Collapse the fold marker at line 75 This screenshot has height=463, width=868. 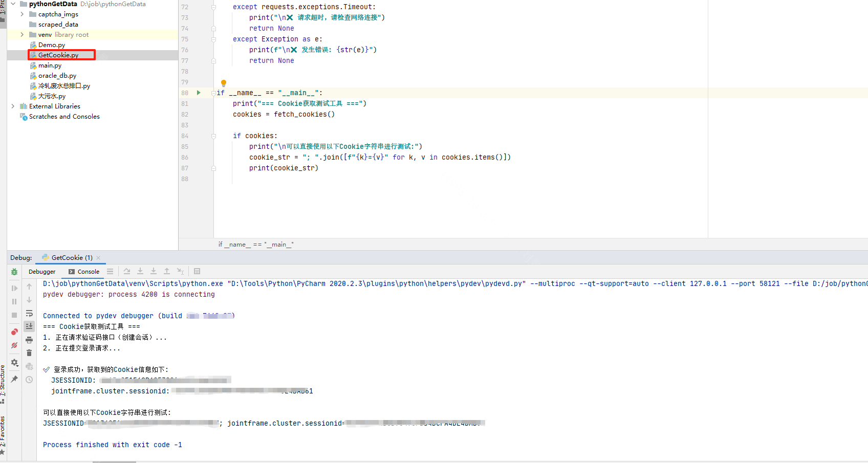click(213, 39)
